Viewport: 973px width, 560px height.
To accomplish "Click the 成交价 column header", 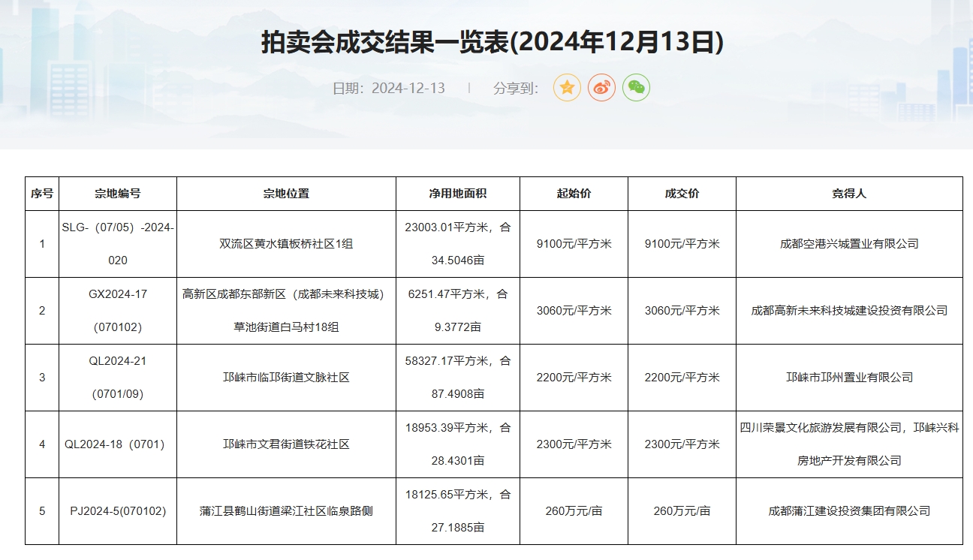I will click(x=682, y=194).
